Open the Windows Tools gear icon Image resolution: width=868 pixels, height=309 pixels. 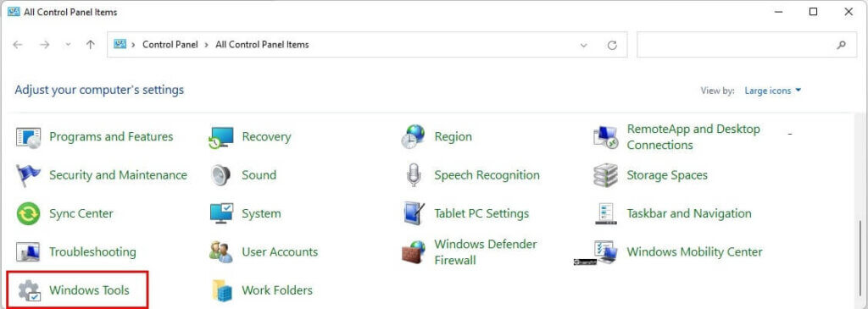tap(28, 290)
